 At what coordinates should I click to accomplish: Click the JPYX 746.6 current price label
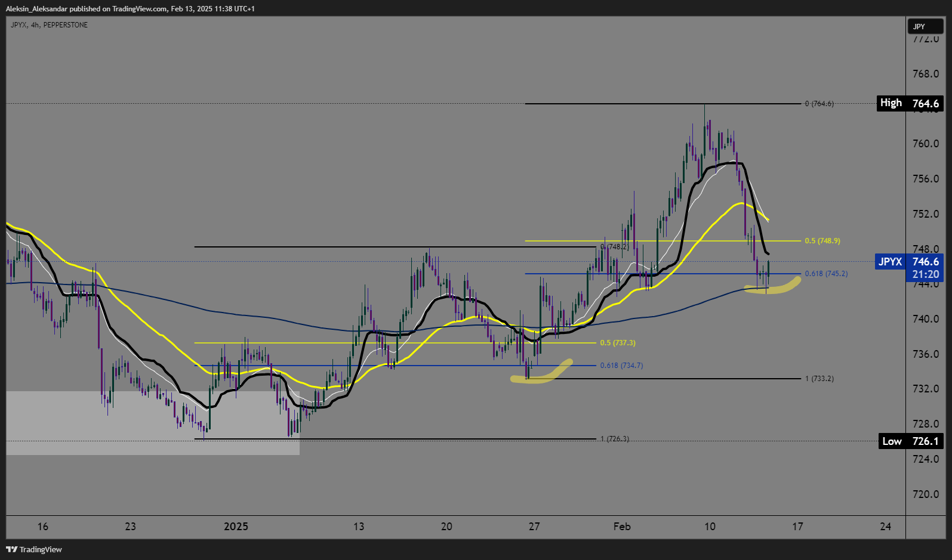pyautogui.click(x=909, y=261)
